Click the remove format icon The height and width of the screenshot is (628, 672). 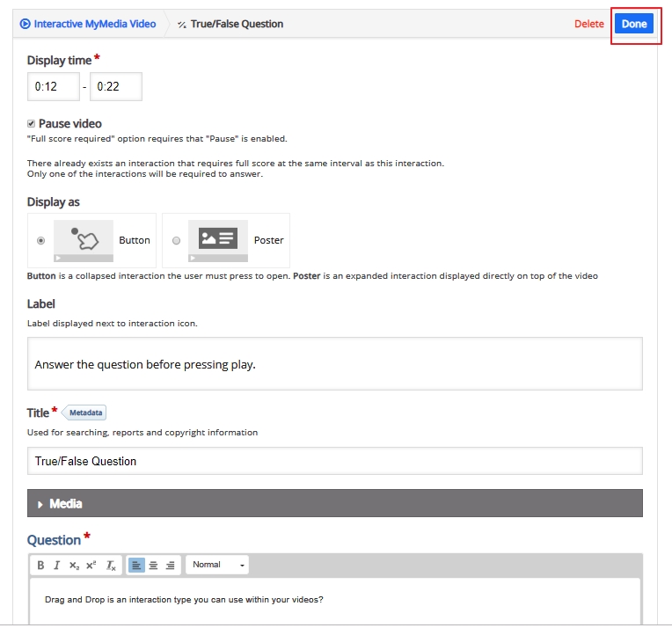[111, 565]
